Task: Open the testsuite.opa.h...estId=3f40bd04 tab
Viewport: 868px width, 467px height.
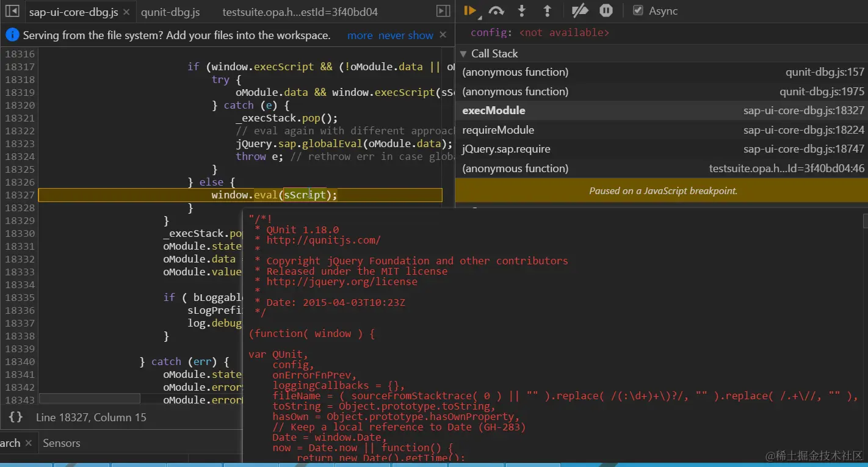Action: click(x=300, y=12)
